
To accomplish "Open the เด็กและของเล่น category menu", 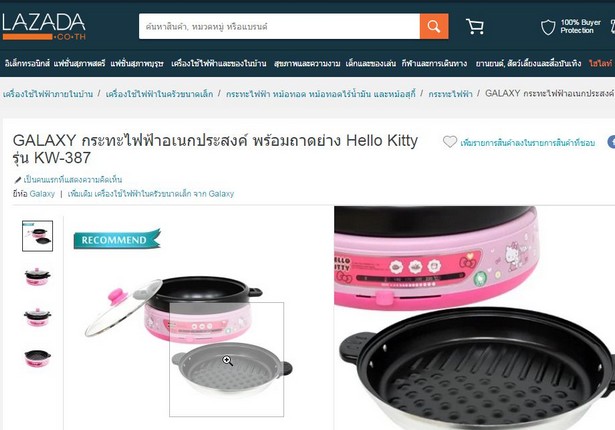I will coord(371,63).
